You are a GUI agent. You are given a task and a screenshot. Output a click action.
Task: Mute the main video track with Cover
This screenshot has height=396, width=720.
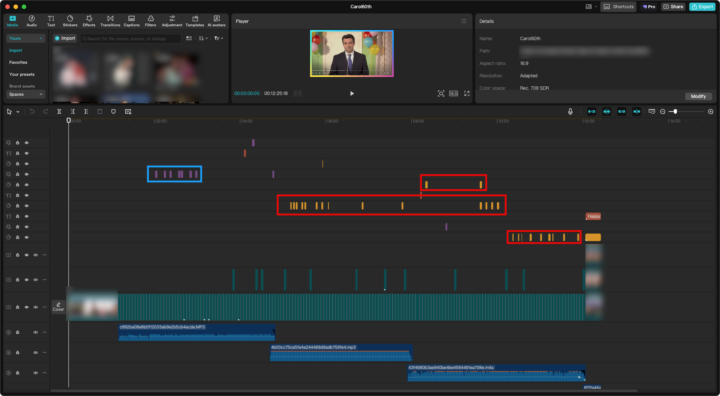coord(35,307)
